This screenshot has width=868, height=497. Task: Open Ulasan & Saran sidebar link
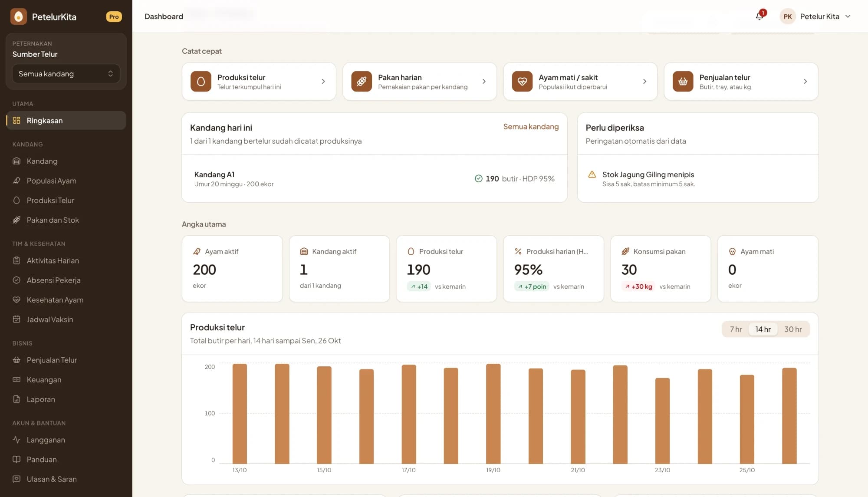[66, 479]
